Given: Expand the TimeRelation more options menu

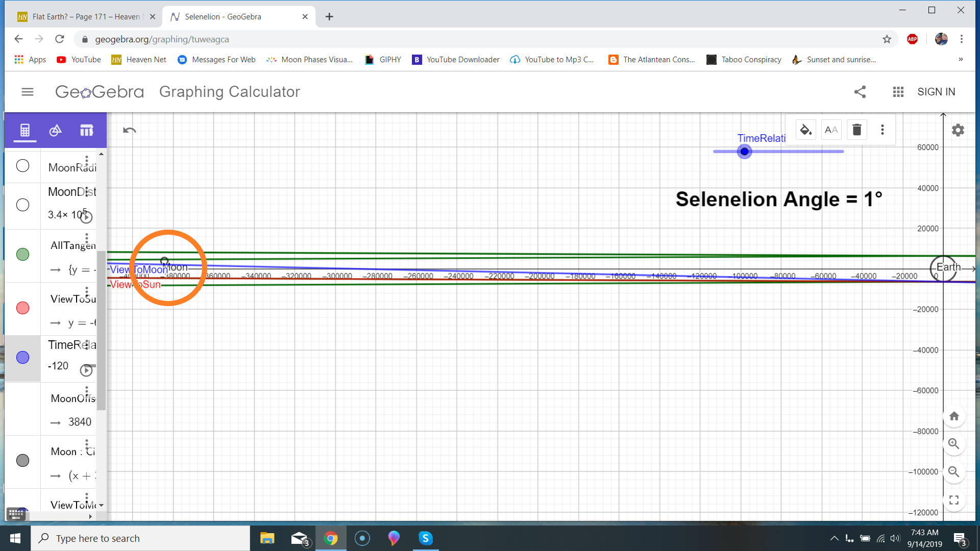Looking at the screenshot, I should 88,344.
